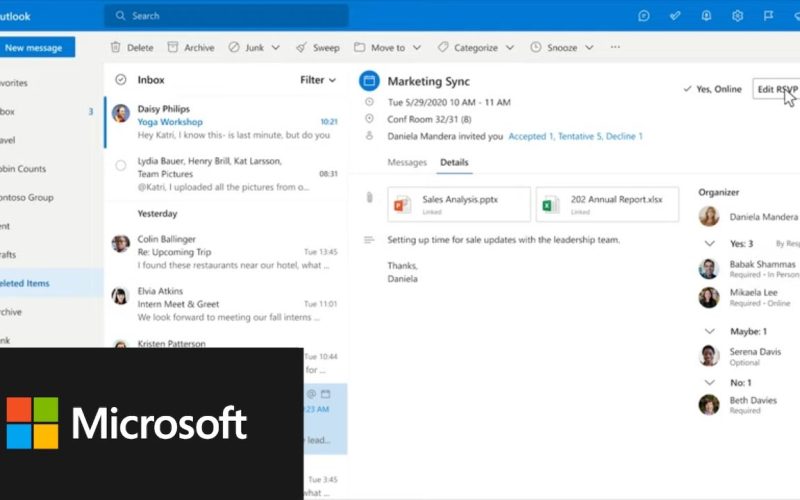Click the Archive box icon
The image size is (800, 500).
173,47
